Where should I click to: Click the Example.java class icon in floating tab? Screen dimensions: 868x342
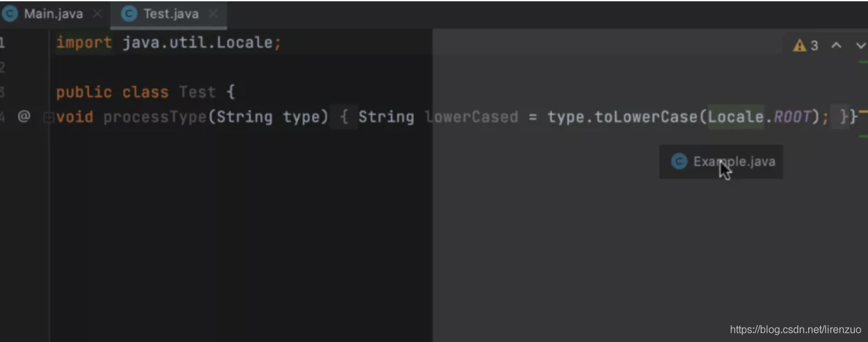(x=679, y=161)
